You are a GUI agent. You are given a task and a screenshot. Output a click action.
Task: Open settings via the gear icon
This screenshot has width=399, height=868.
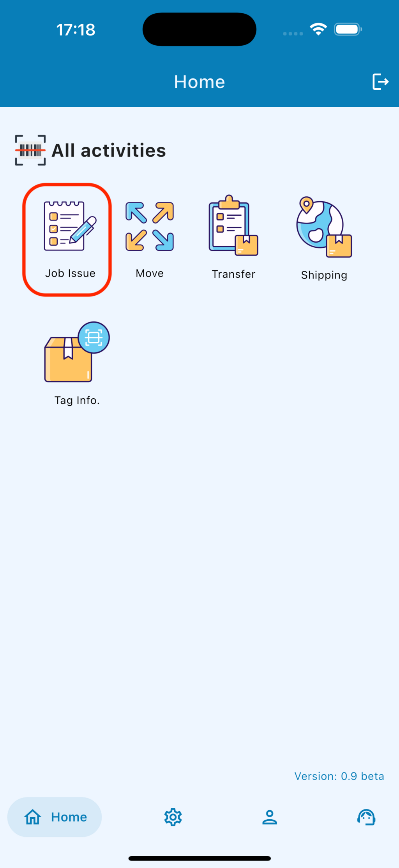[x=173, y=817]
